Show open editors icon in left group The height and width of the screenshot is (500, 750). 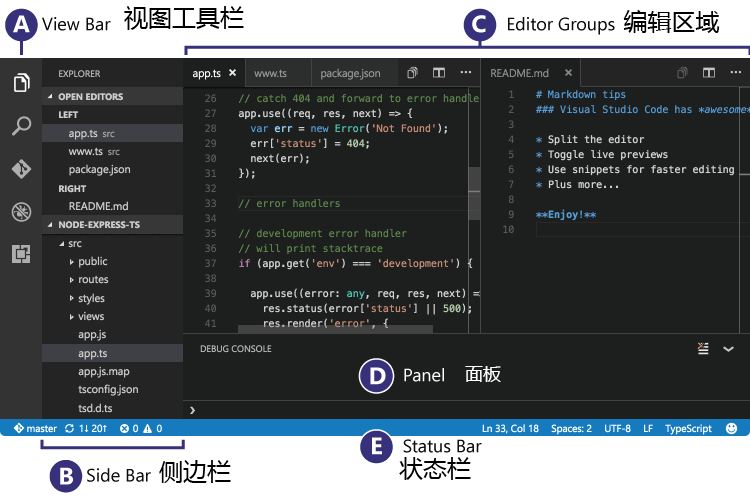point(412,73)
